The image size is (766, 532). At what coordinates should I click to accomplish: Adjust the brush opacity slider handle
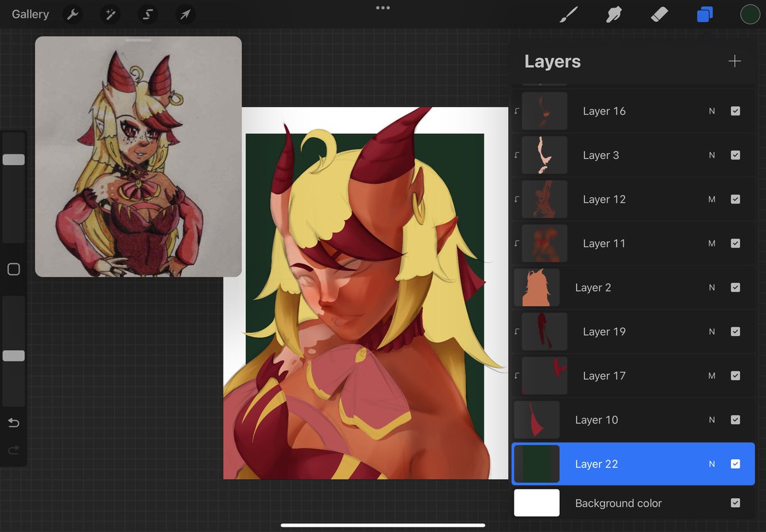(13, 356)
